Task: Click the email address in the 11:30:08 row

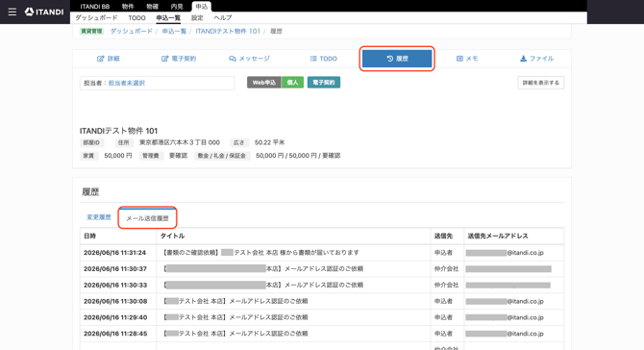Action: (x=505, y=301)
